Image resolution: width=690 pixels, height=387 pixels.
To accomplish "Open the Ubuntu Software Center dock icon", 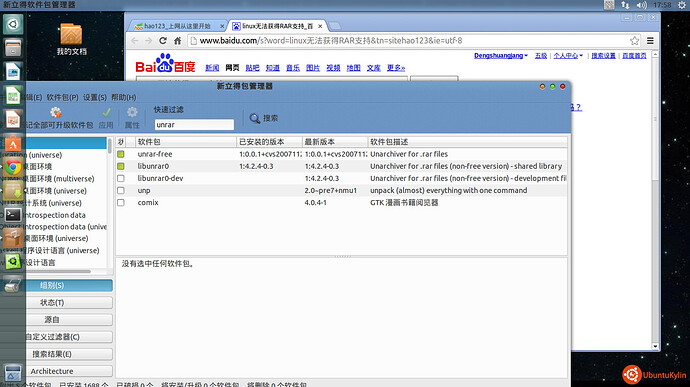I will point(13,143).
